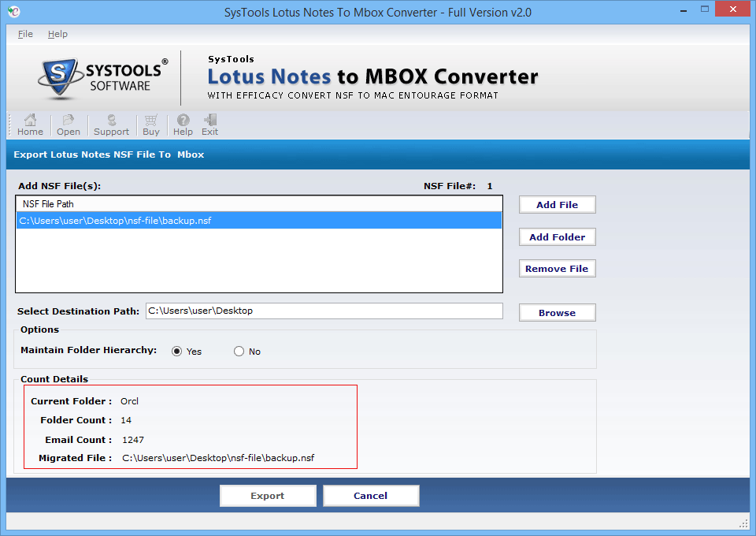Focus the Select Destination Path field
Screen dimensions: 756x536
(x=324, y=311)
